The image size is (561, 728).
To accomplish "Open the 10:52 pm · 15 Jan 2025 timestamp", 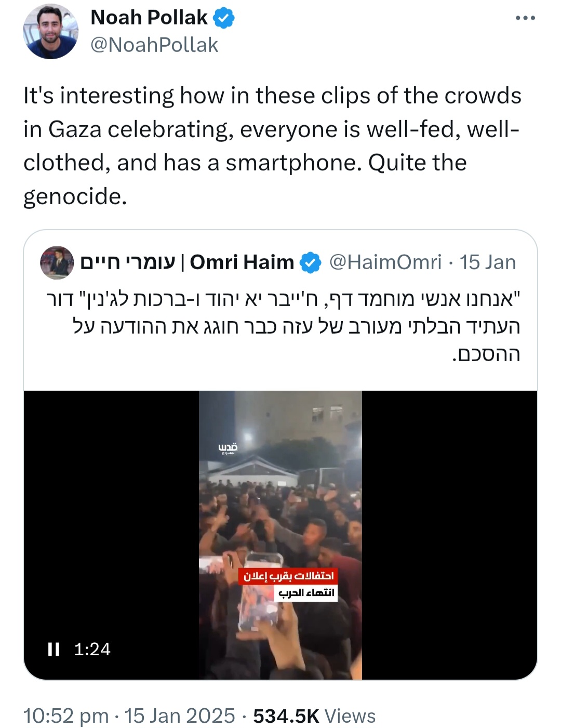I will tap(129, 716).
